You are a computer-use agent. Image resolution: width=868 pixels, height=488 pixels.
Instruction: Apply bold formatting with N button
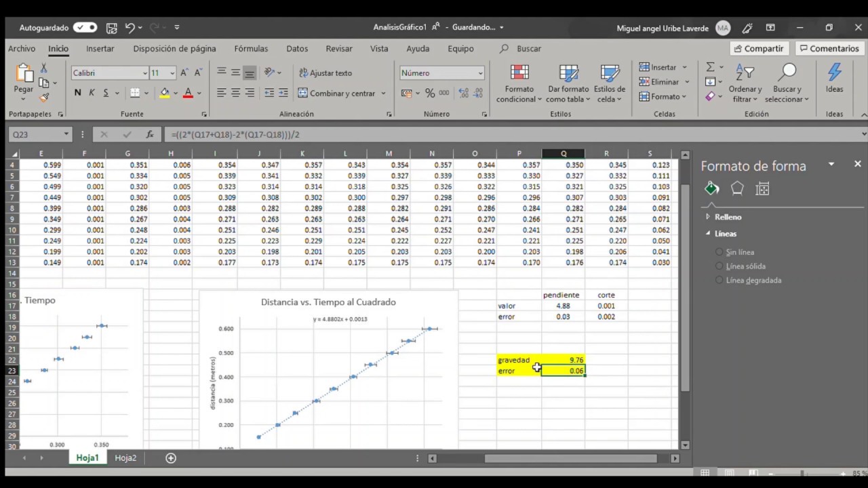click(x=77, y=93)
